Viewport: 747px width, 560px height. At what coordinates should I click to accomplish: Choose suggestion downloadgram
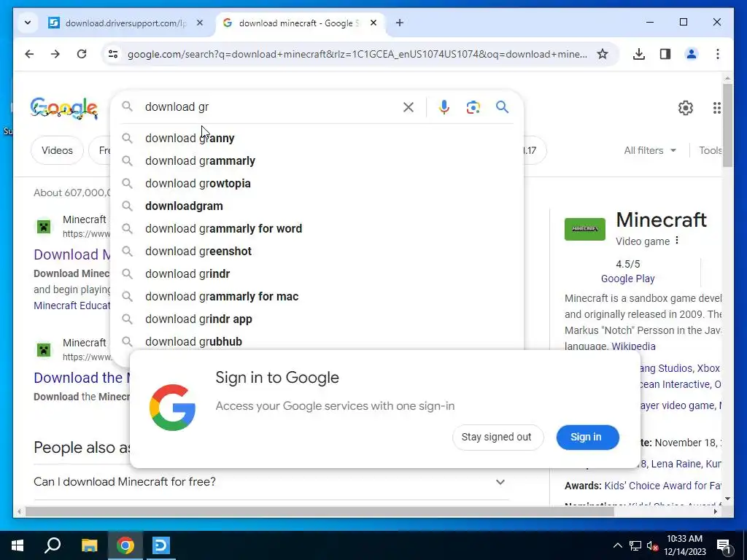317,206
